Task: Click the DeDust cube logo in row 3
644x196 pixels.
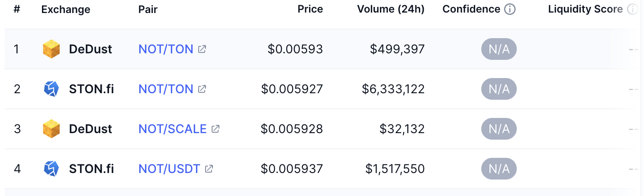Action: point(52,129)
